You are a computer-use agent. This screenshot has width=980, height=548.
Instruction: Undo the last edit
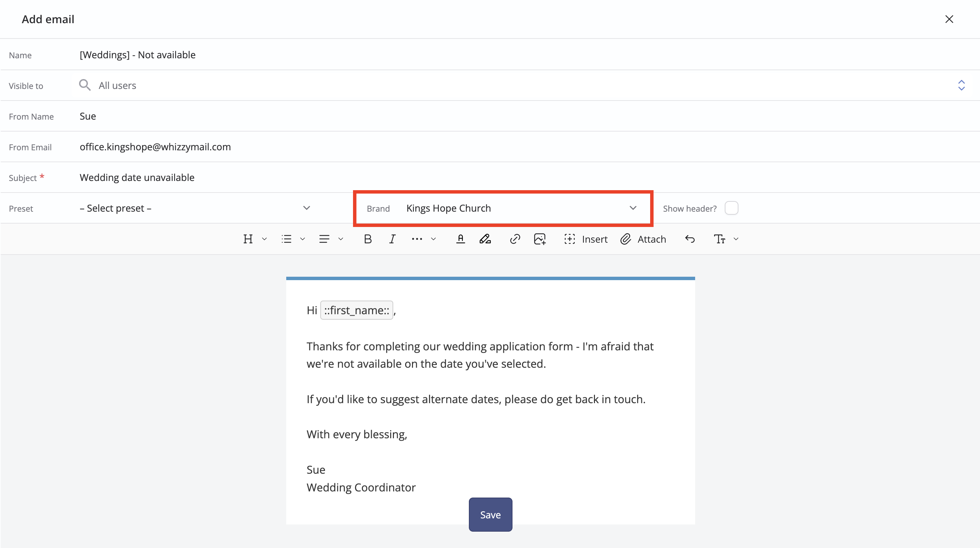click(x=690, y=239)
